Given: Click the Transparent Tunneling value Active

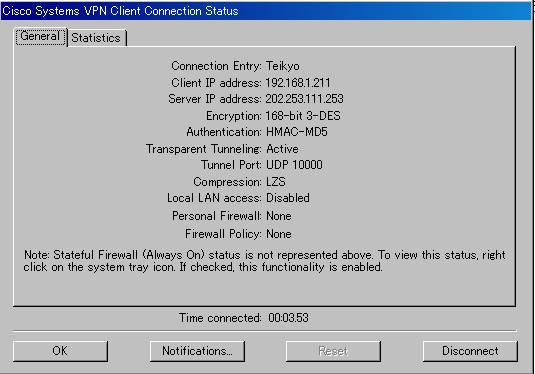Looking at the screenshot, I should point(282,149).
